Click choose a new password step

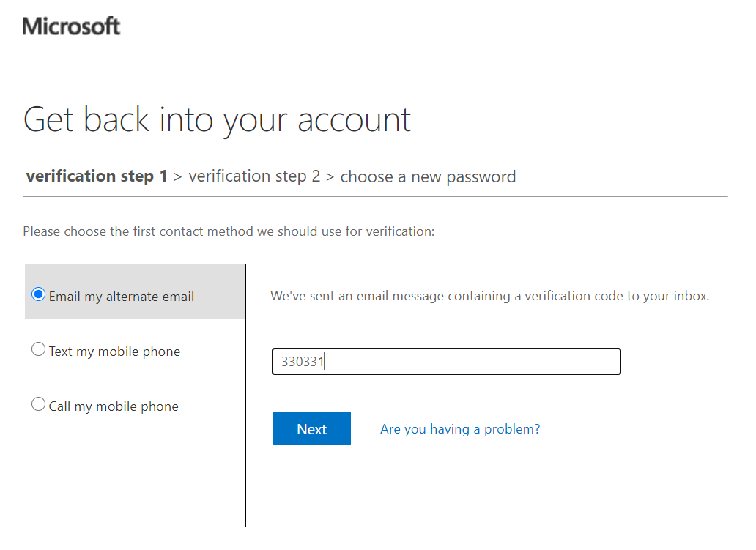(x=428, y=176)
